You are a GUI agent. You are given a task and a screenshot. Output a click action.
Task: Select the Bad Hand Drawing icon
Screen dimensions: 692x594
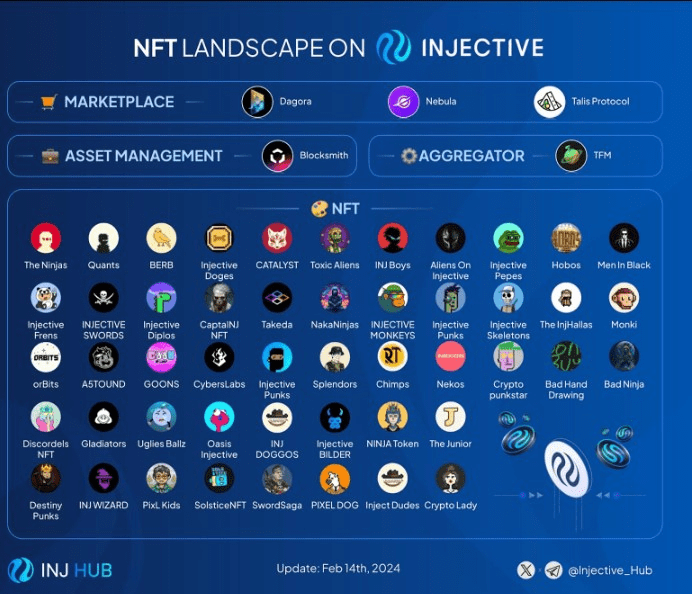566,357
